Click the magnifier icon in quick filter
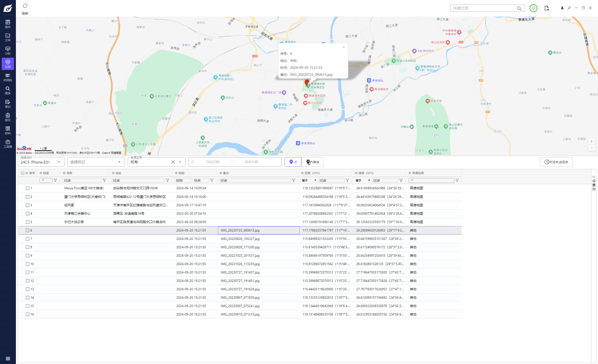The height and width of the screenshot is (364, 598). pos(519,8)
